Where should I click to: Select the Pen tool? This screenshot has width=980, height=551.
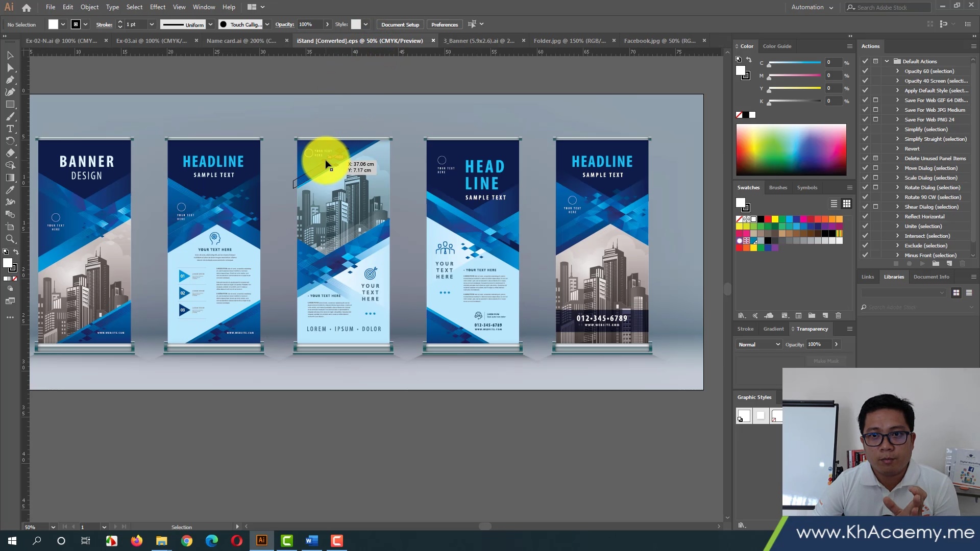click(x=10, y=80)
